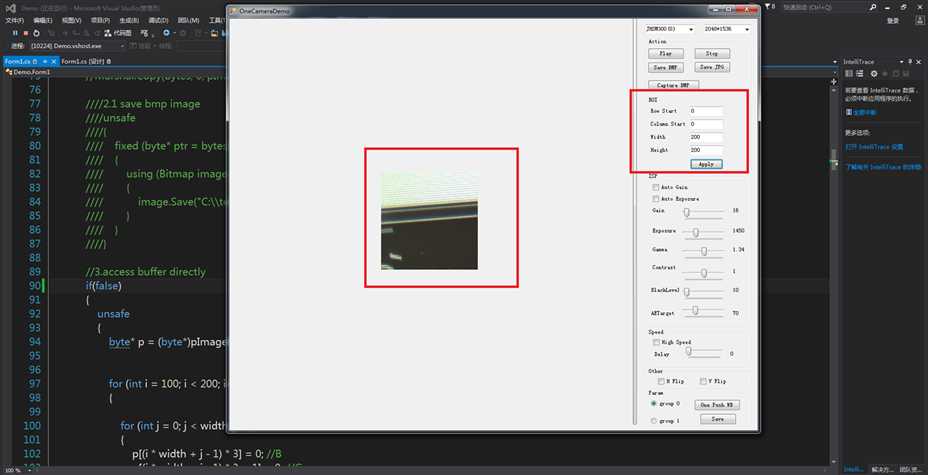Screen dimensions: 928x475
Task: Open the 2048*1536 resolution dropdown
Action: pos(726,29)
